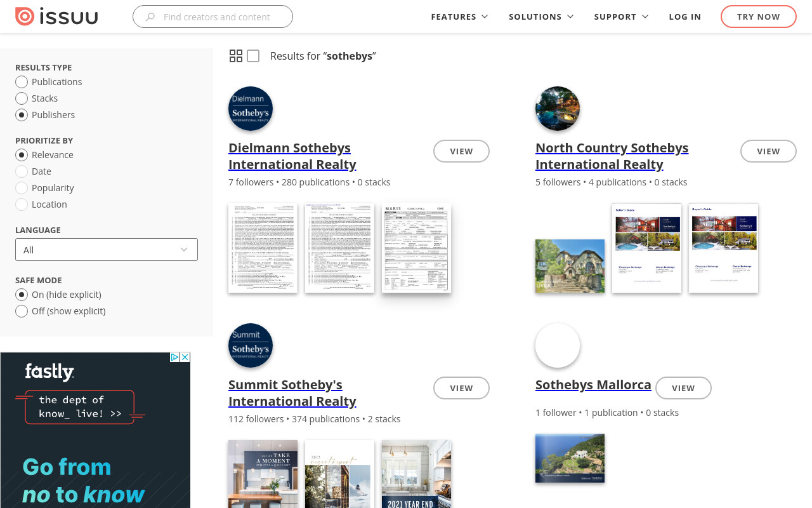Switch to grid view layout icon
The image size is (812, 508).
236,56
